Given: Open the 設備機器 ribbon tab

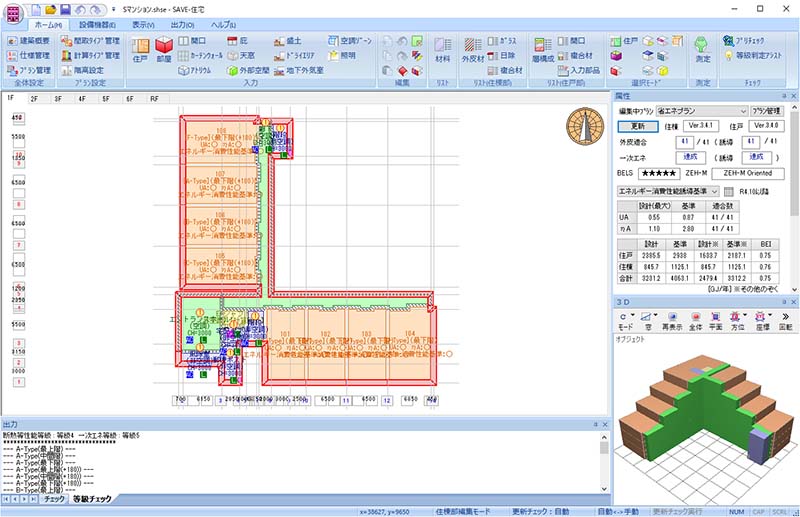Looking at the screenshot, I should tap(97, 24).
